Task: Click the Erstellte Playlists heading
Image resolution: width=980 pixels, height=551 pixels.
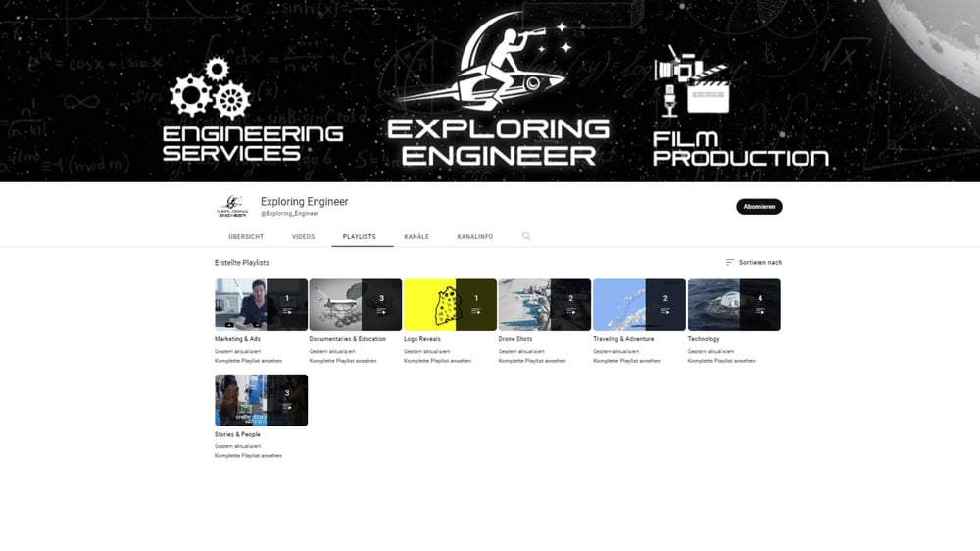Action: pos(242,263)
